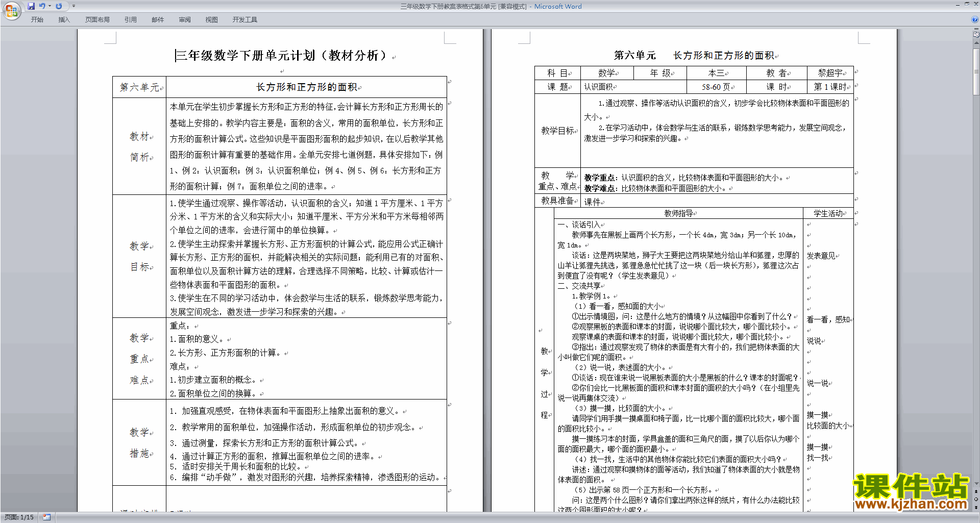Open the 邮件 ribbon tab
This screenshot has height=523, width=980.
tap(158, 20)
